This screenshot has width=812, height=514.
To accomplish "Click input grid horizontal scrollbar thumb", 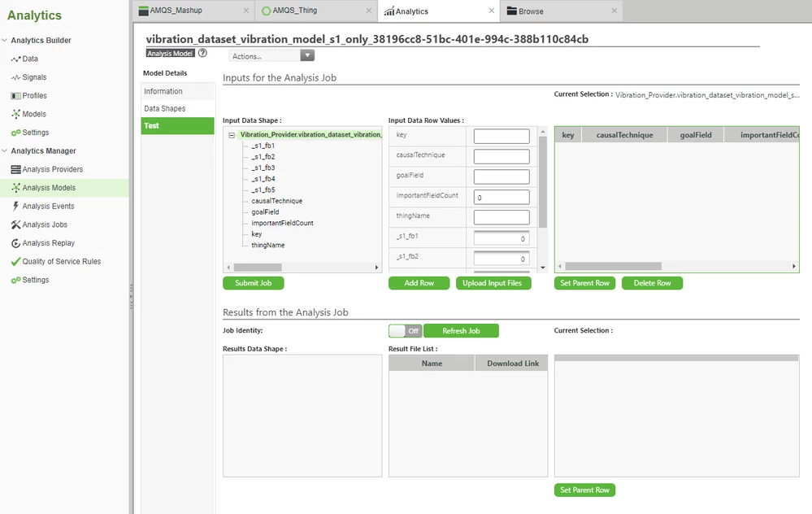I will click(x=613, y=266).
